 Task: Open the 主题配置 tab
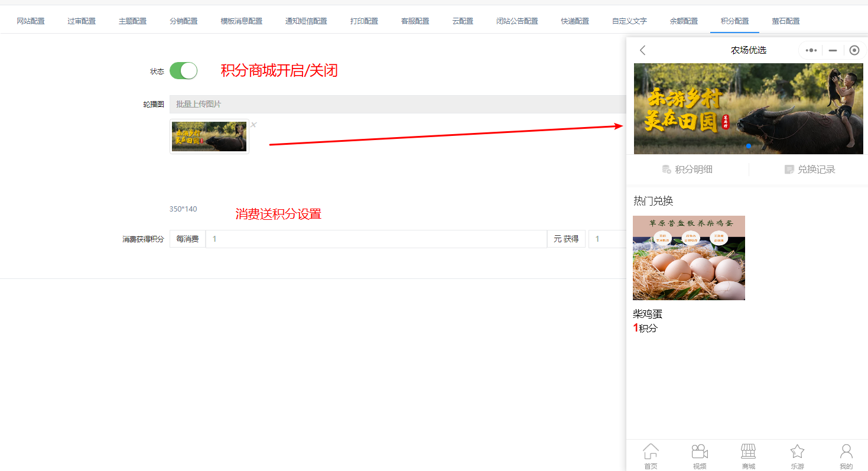click(x=132, y=21)
